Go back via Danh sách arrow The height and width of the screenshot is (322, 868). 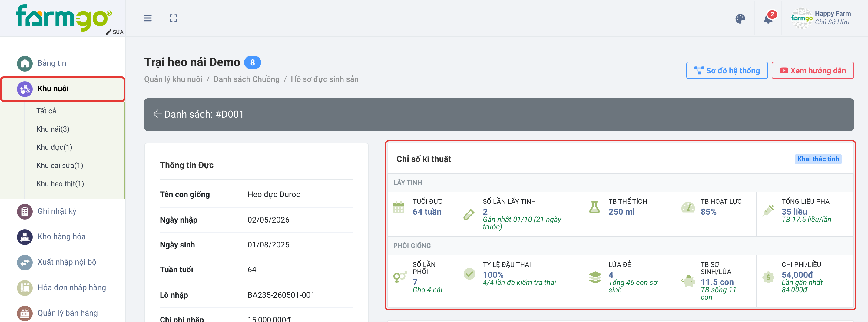pyautogui.click(x=157, y=114)
